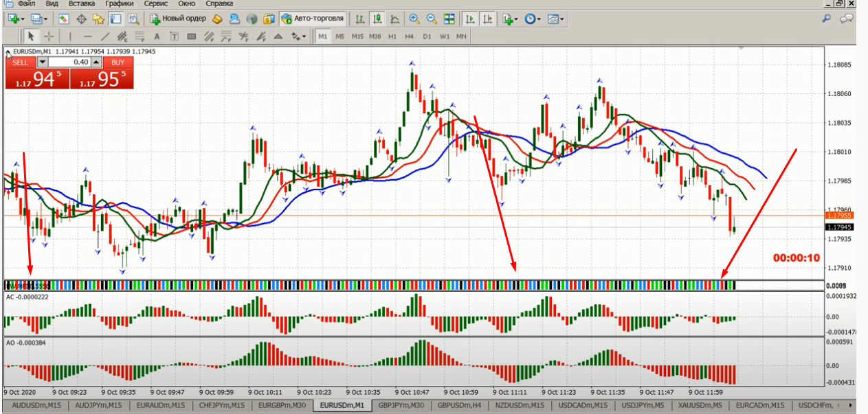
Task: Open the Strategy Tester icon
Action: [x=133, y=19]
